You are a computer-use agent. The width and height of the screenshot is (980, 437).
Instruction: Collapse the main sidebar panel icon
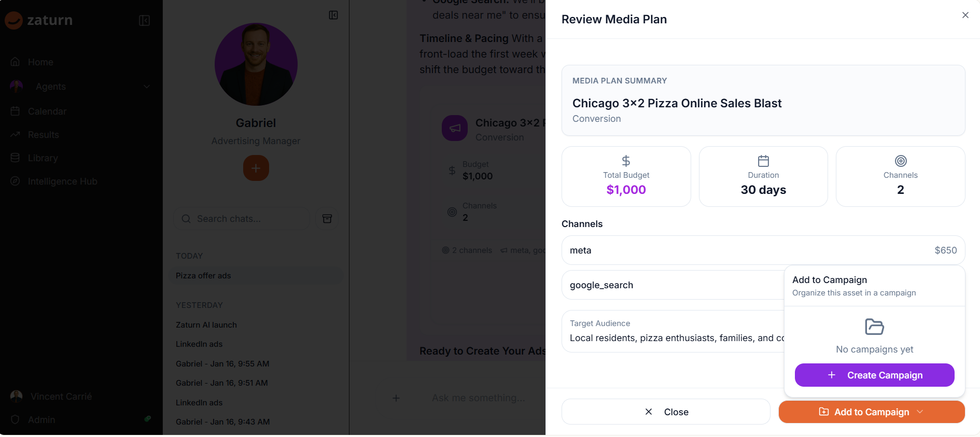(x=144, y=21)
